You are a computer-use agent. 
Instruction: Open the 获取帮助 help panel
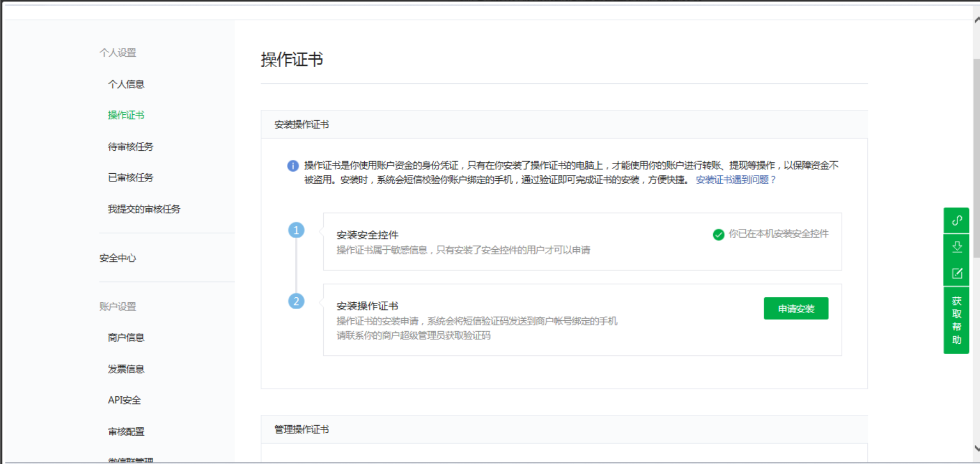coord(956,320)
